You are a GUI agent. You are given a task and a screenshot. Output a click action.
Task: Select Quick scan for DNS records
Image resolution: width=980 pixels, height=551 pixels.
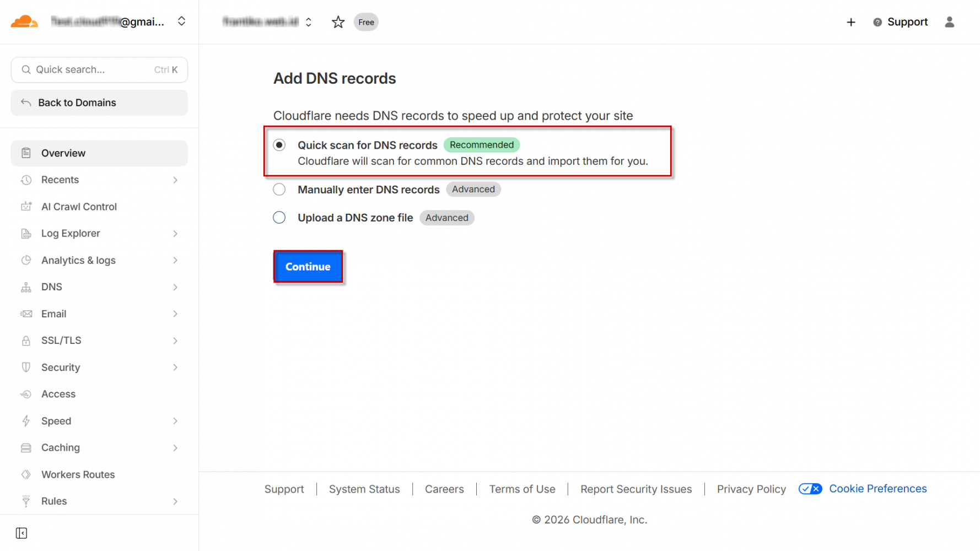(279, 145)
